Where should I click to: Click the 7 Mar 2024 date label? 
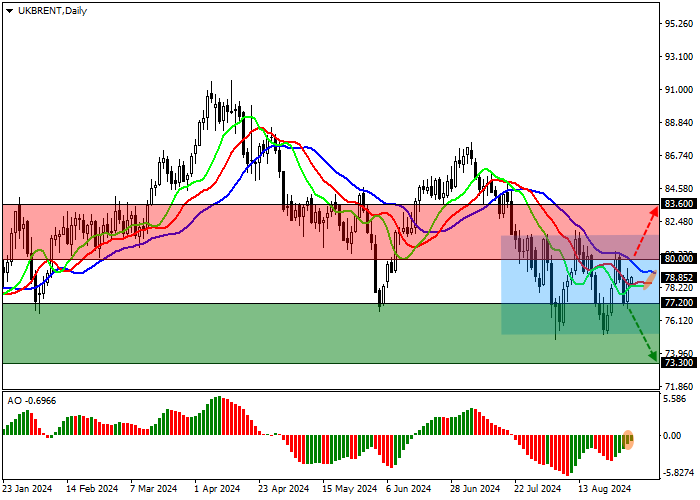(154, 489)
